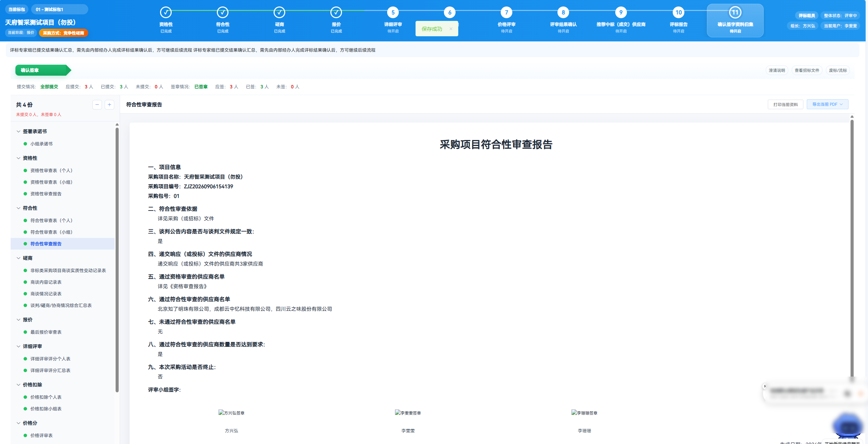Open the blue chat assistant robot
Viewport: 868px width, 444px height.
tap(847, 426)
